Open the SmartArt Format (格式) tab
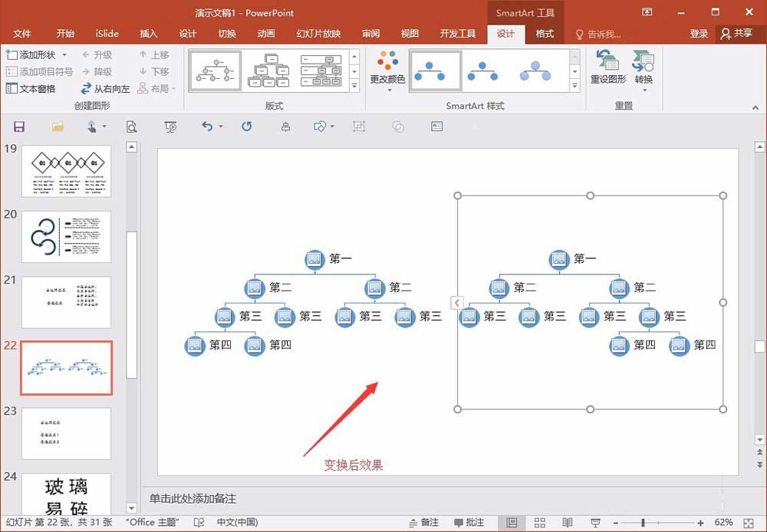Screen dimensions: 767x532 [545, 34]
